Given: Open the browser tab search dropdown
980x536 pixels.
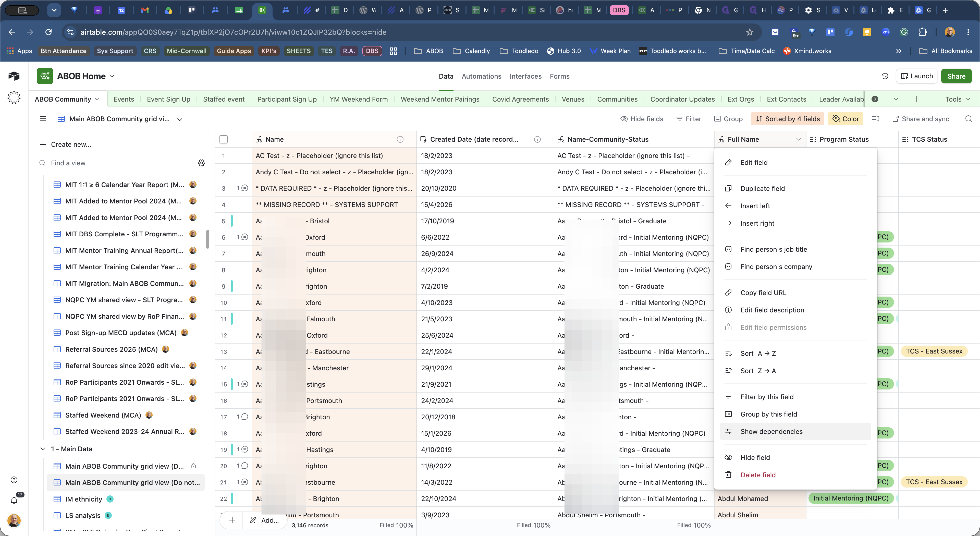Looking at the screenshot, I should 54,10.
